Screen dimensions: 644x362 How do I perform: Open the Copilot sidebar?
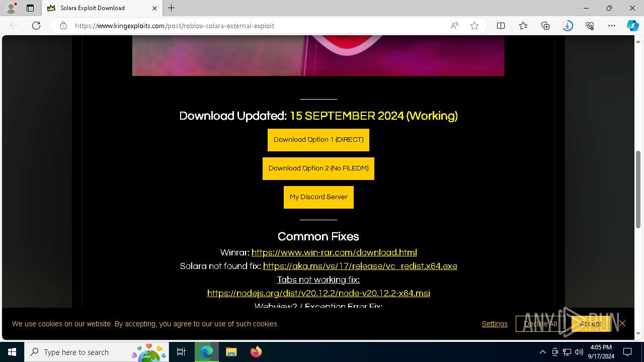[632, 26]
